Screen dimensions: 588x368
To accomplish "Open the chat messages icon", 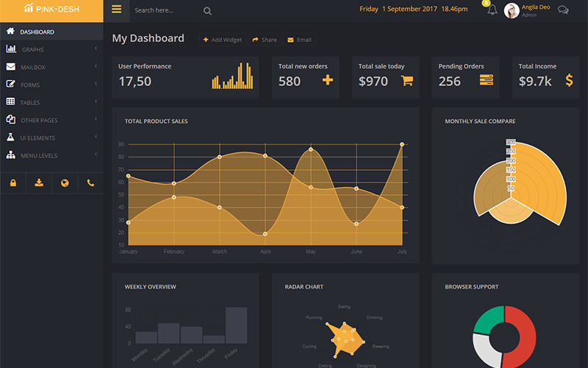I will click(x=563, y=10).
